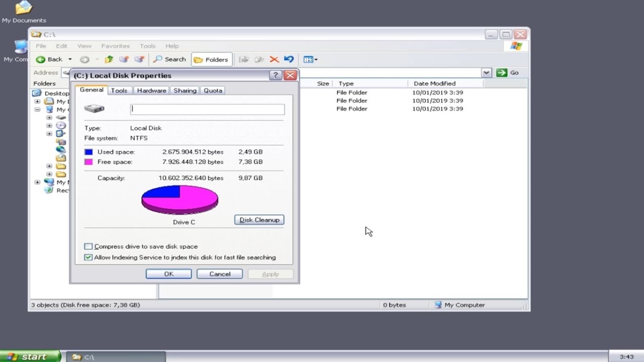This screenshot has height=362, width=644.
Task: Click My Computer in status bar
Action: point(460,305)
